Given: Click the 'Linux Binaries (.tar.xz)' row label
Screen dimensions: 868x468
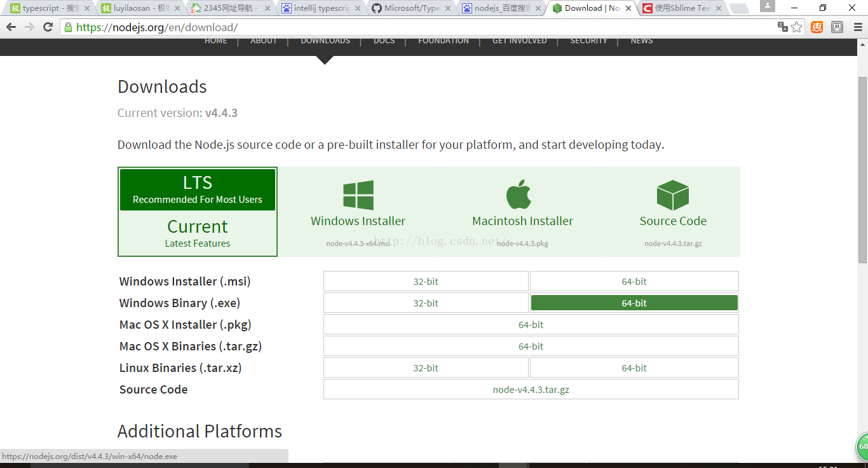Looking at the screenshot, I should (180, 368).
